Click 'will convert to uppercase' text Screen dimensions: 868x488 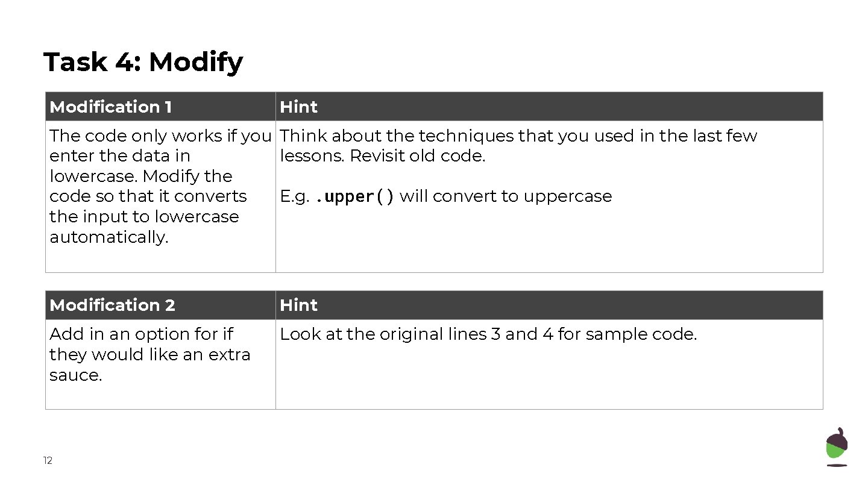(505, 196)
